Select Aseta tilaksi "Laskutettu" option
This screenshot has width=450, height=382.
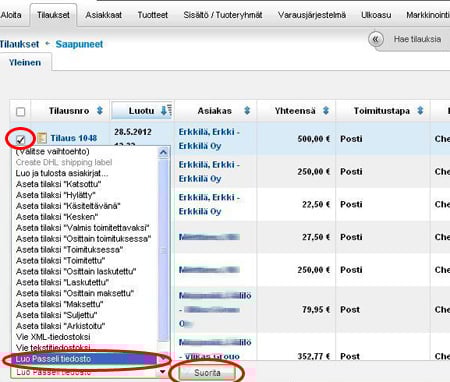pos(63,282)
